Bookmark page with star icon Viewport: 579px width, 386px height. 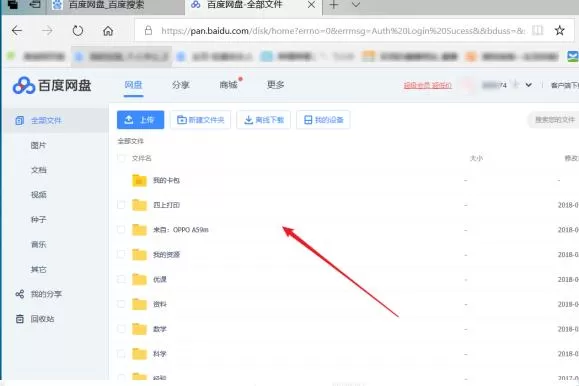(x=559, y=30)
